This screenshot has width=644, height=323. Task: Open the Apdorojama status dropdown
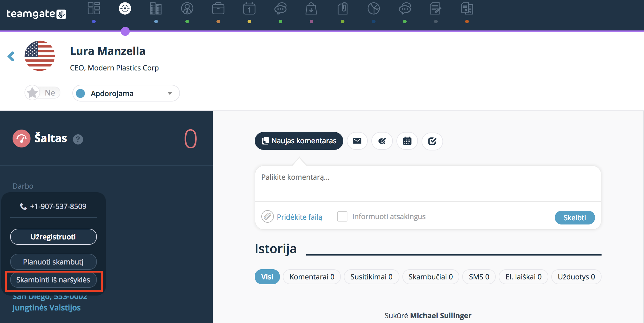pyautogui.click(x=126, y=93)
